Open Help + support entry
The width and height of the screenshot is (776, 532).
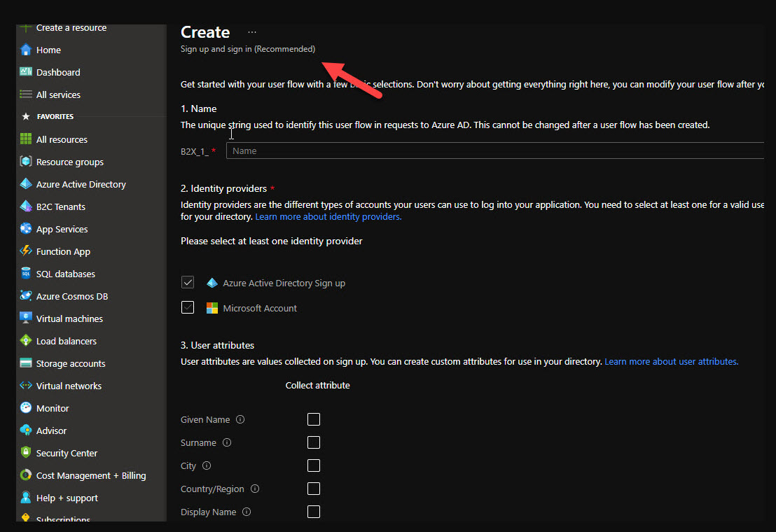pos(67,498)
